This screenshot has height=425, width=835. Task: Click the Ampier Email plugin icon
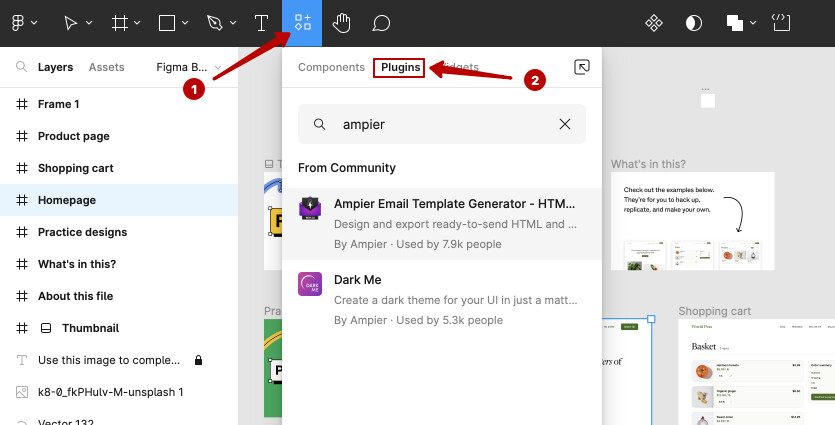pyautogui.click(x=310, y=208)
